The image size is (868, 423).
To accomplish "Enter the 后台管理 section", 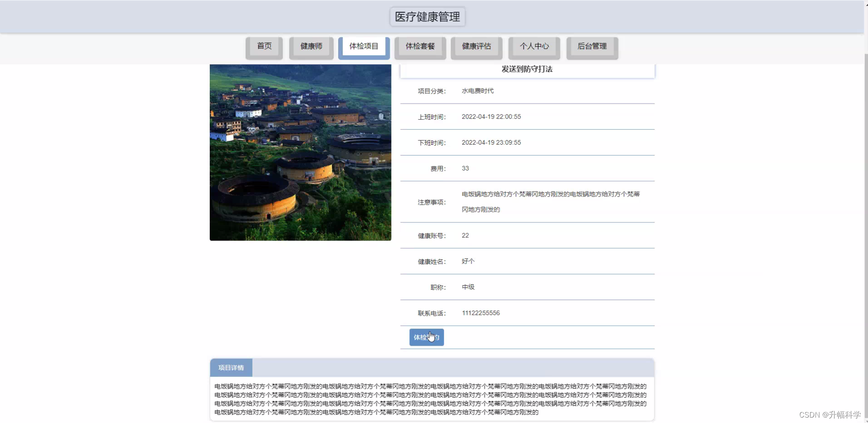I will [x=592, y=47].
